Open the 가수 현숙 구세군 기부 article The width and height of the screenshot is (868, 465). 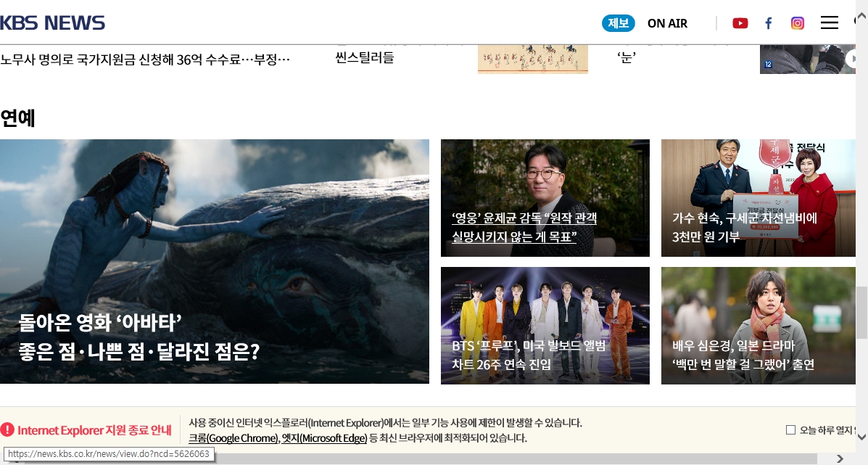(758, 198)
